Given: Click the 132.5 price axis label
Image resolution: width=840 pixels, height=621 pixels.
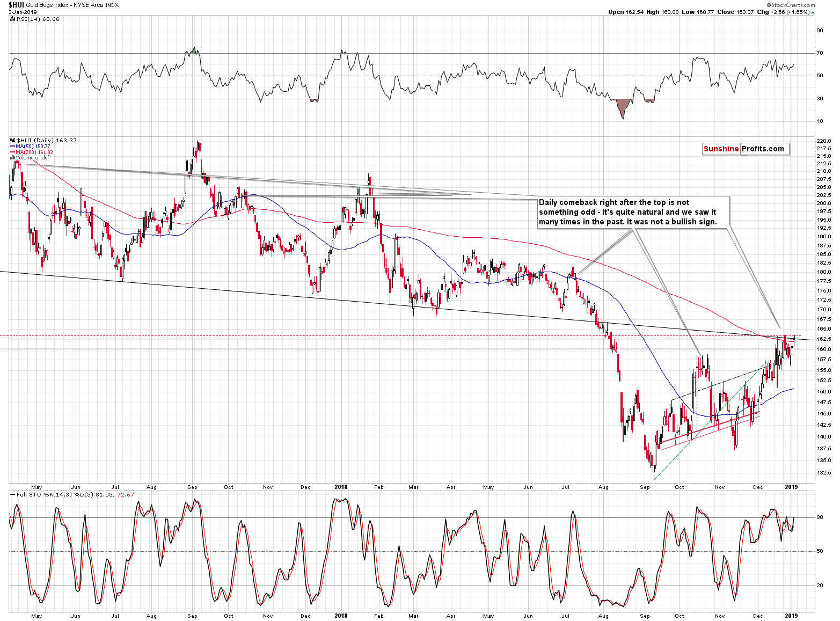Looking at the screenshot, I should point(823,472).
